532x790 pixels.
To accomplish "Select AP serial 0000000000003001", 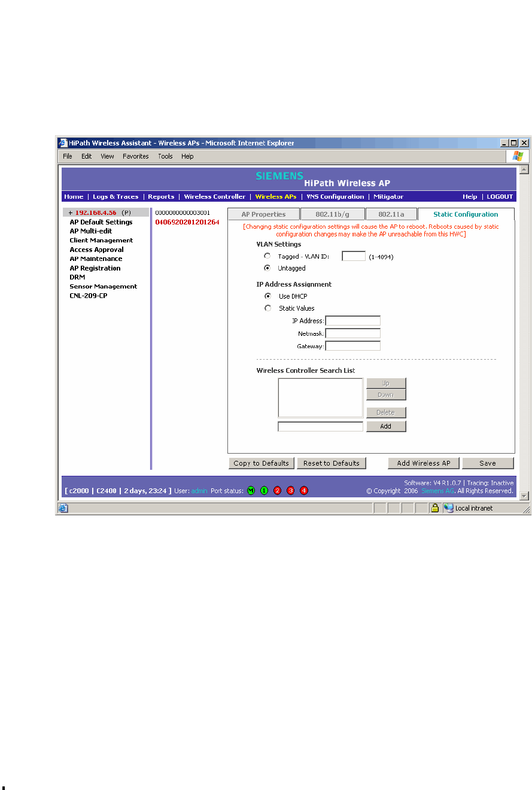I will pyautogui.click(x=183, y=212).
